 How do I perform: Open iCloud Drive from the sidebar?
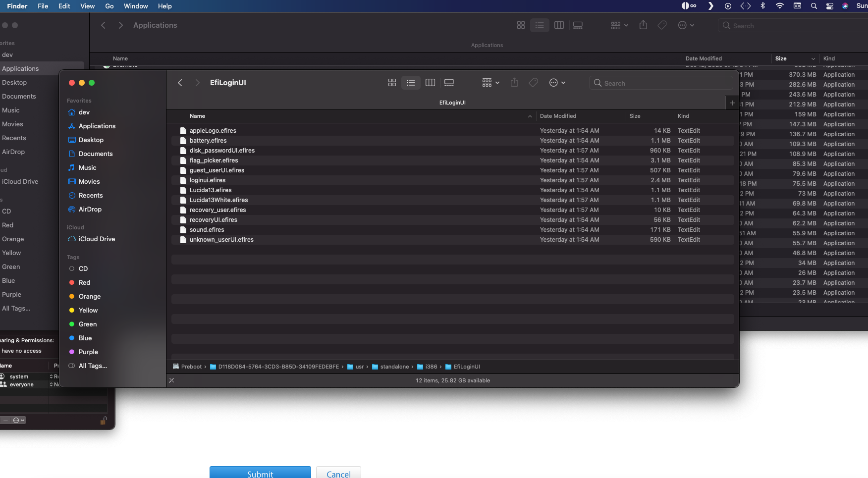(97, 239)
